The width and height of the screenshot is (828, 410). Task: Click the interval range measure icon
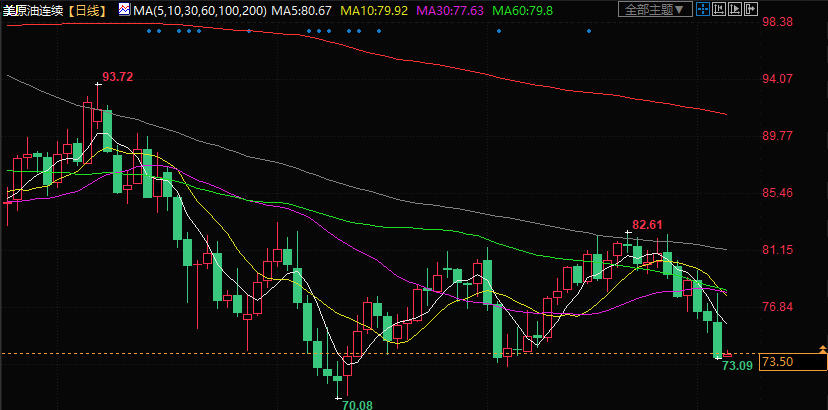point(719,9)
